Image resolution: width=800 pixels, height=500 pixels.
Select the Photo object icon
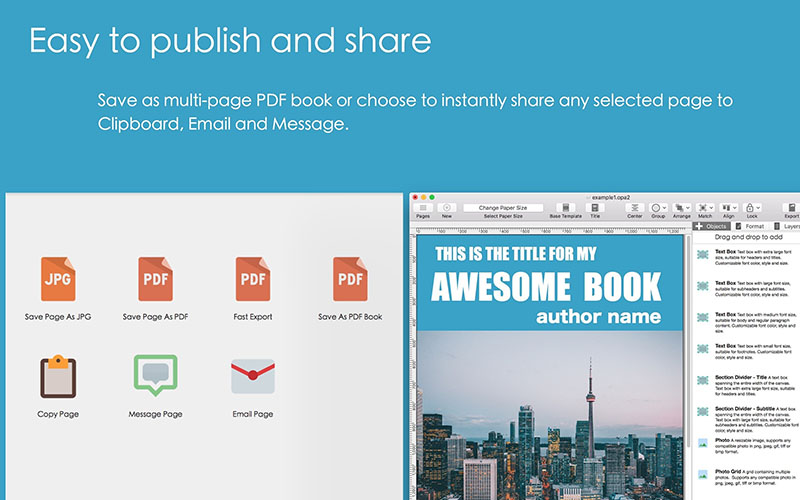point(703,443)
